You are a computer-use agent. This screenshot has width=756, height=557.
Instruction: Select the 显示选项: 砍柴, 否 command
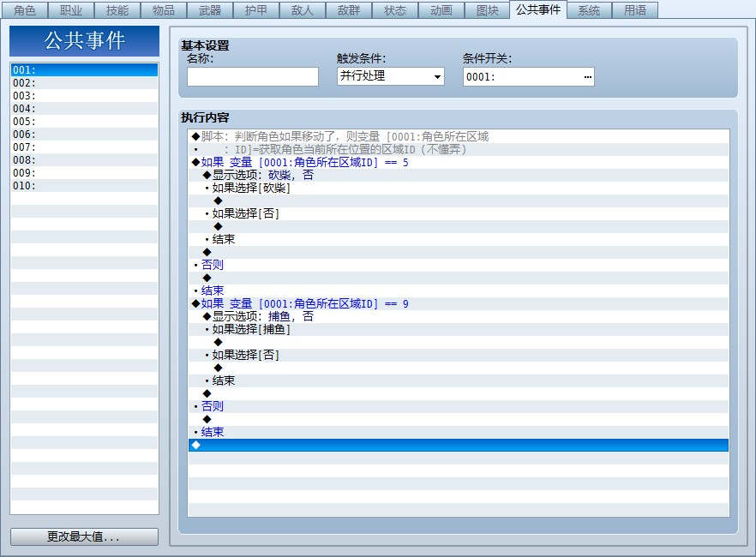click(x=458, y=175)
